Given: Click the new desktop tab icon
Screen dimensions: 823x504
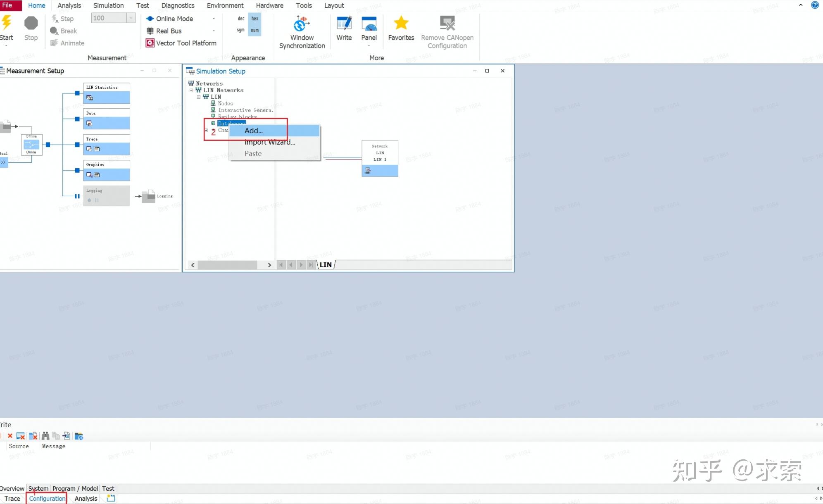Looking at the screenshot, I should 111,498.
